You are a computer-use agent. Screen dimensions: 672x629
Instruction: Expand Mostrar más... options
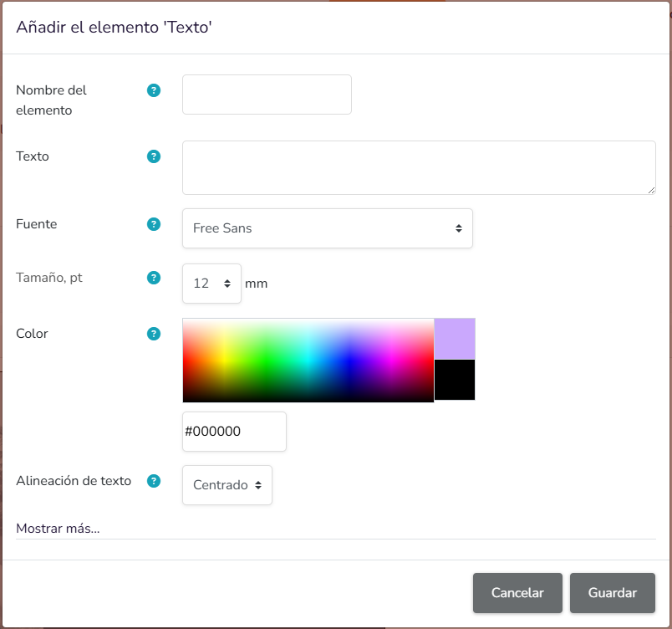point(58,529)
